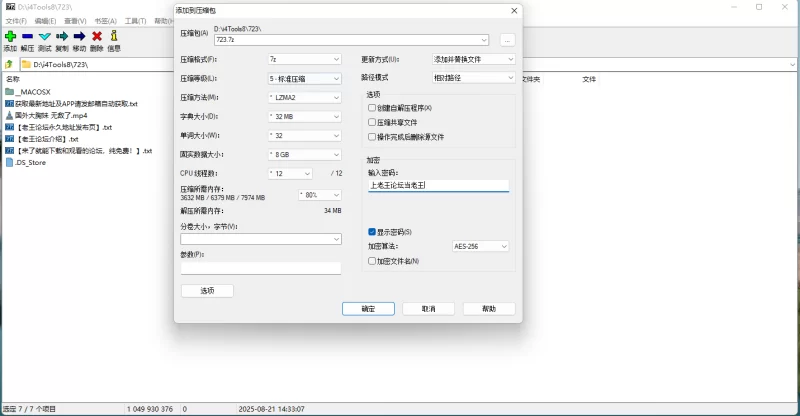Open the 加密算法 AES-256 dropdown
The height and width of the screenshot is (416, 800).
tap(481, 247)
